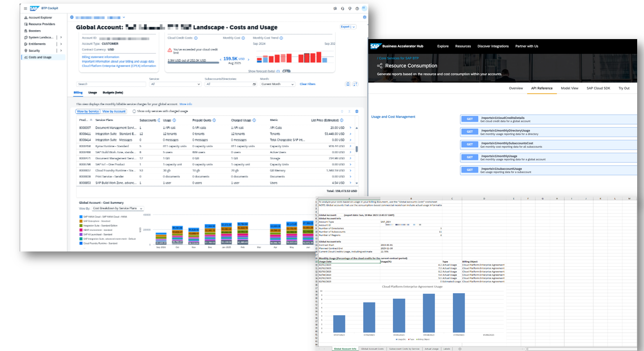
Task: Show info for Usage column
Action: 174,120
